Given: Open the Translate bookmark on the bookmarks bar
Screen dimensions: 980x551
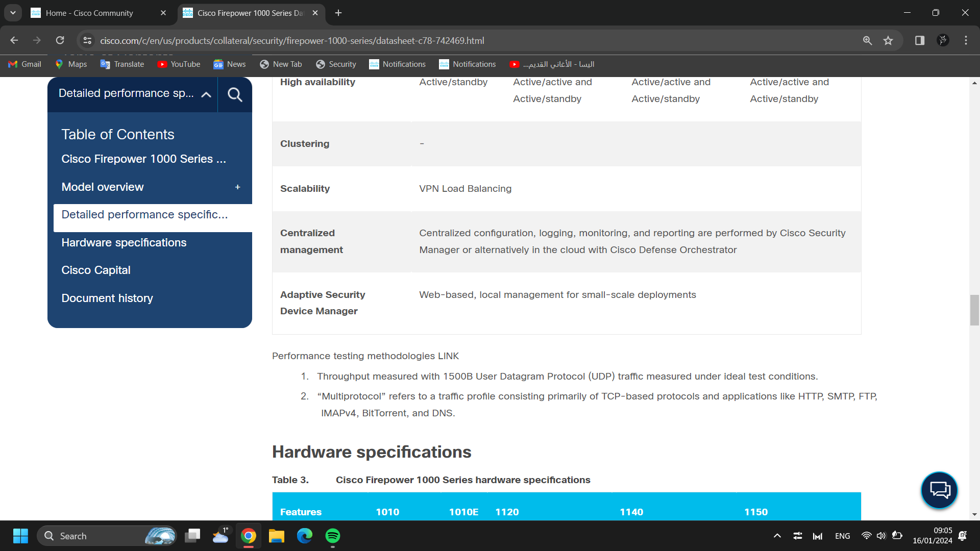Looking at the screenshot, I should pos(121,64).
